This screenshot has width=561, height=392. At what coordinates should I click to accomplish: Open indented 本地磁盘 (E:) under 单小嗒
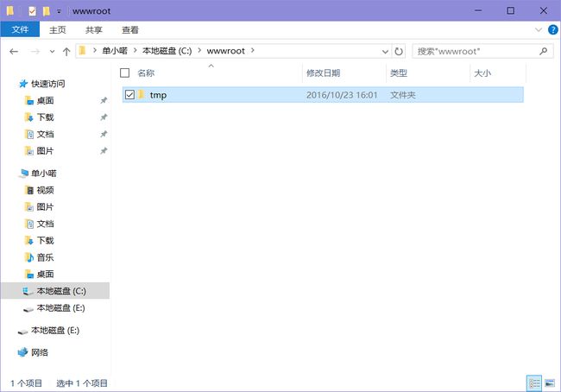[x=60, y=308]
